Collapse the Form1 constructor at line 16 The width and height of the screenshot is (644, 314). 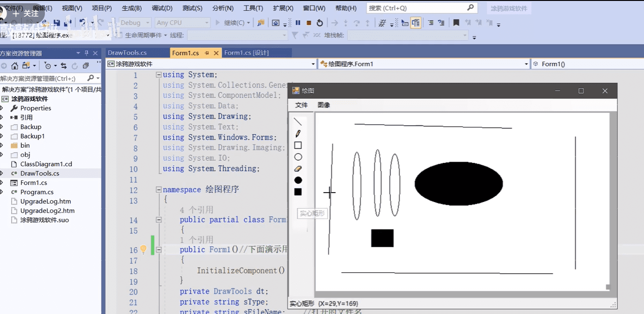pos(159,250)
